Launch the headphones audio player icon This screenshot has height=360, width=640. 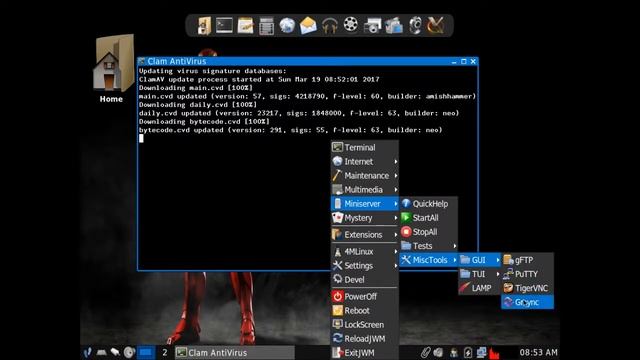point(329,26)
